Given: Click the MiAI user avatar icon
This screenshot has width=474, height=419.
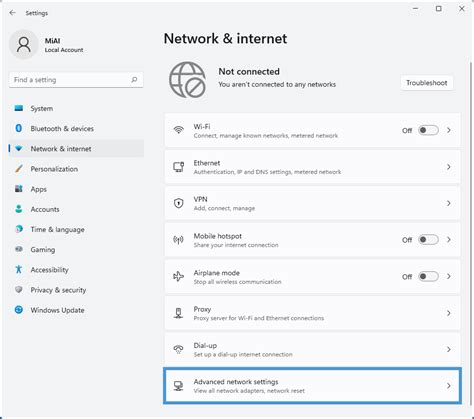Looking at the screenshot, I should [x=24, y=45].
